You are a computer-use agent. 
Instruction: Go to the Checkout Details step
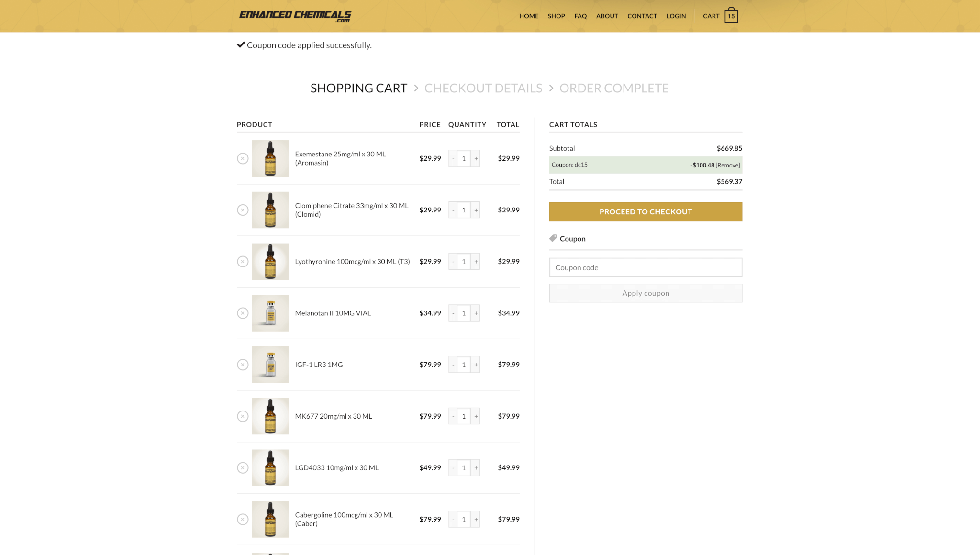(483, 88)
